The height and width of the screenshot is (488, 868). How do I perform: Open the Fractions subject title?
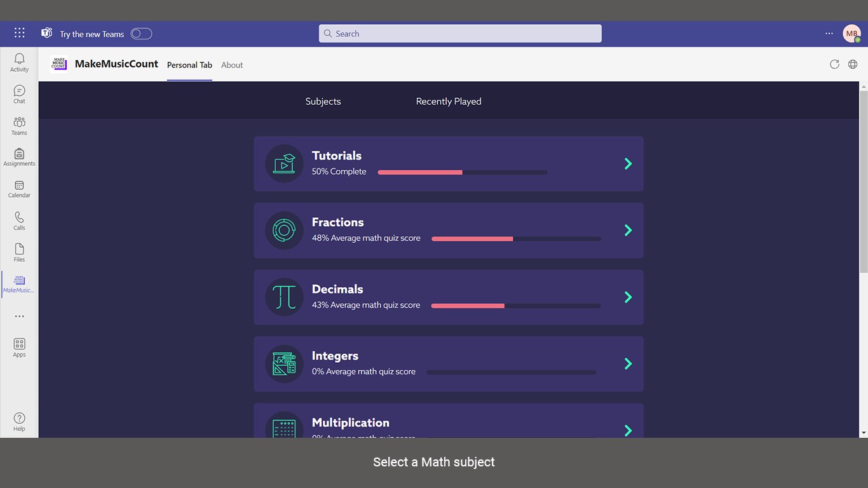[x=338, y=222]
